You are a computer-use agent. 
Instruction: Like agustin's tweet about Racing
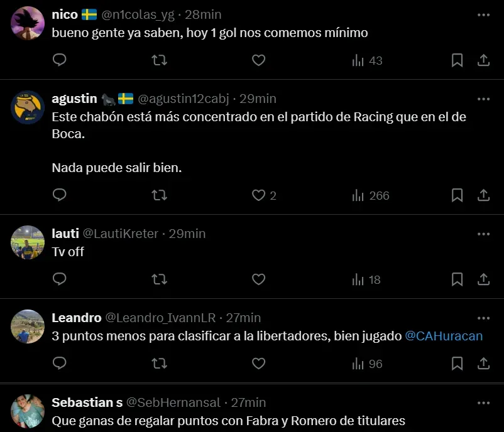coord(258,195)
